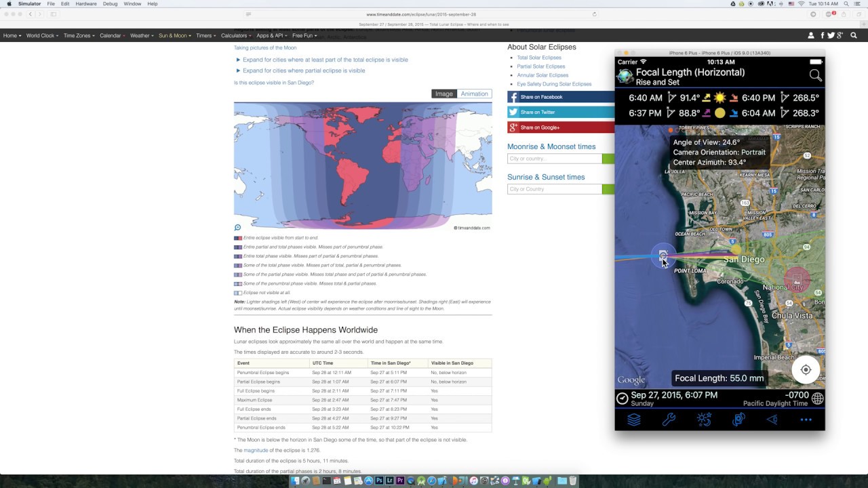The height and width of the screenshot is (488, 868).
Task: Tap the camera rotation icon in bottom bar
Action: (738, 420)
